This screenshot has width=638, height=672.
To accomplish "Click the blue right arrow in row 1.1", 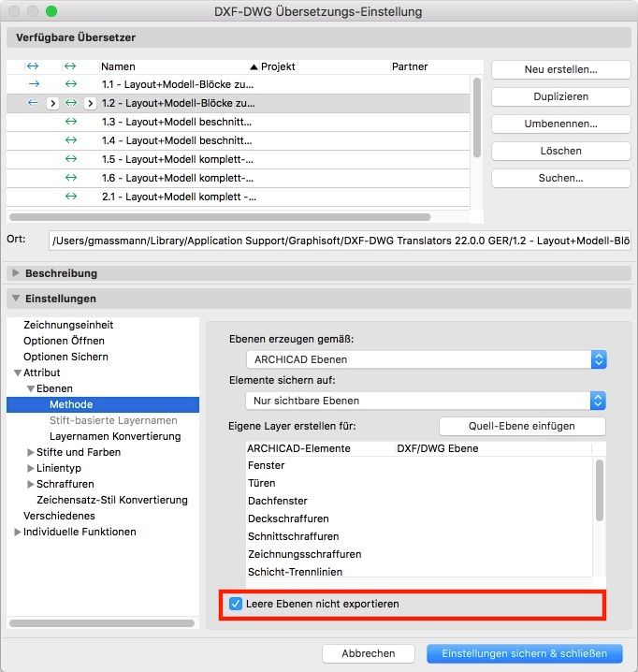I will [34, 84].
